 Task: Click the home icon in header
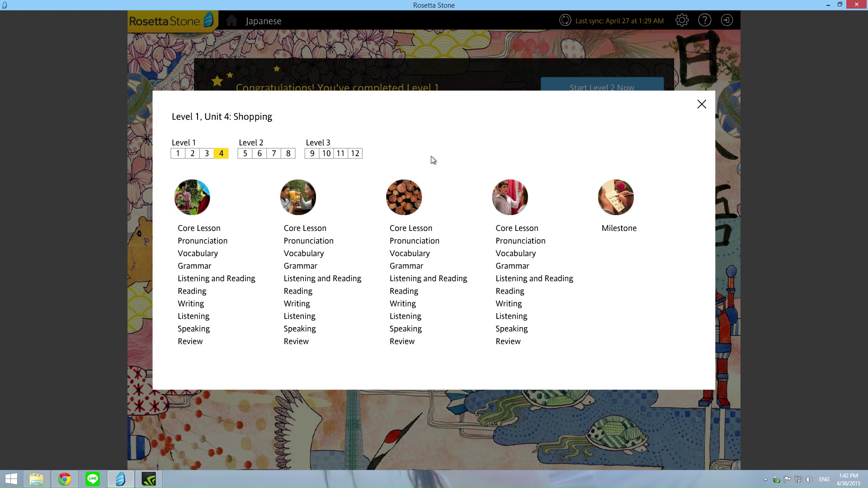[x=231, y=21]
